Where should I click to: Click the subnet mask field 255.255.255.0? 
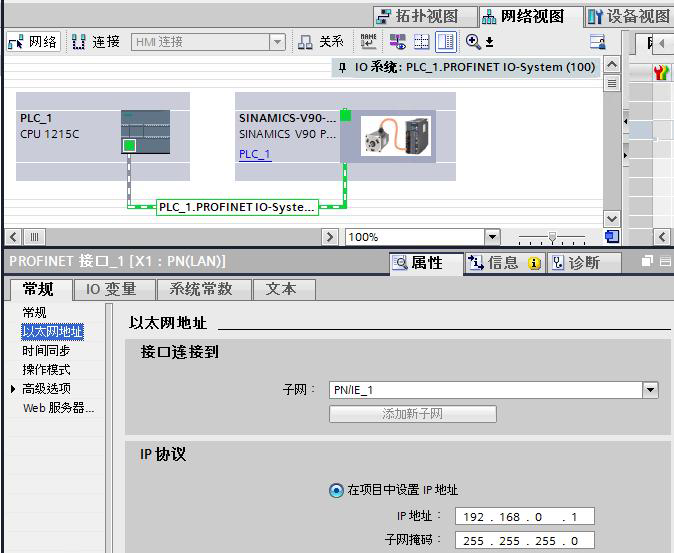pos(524,541)
